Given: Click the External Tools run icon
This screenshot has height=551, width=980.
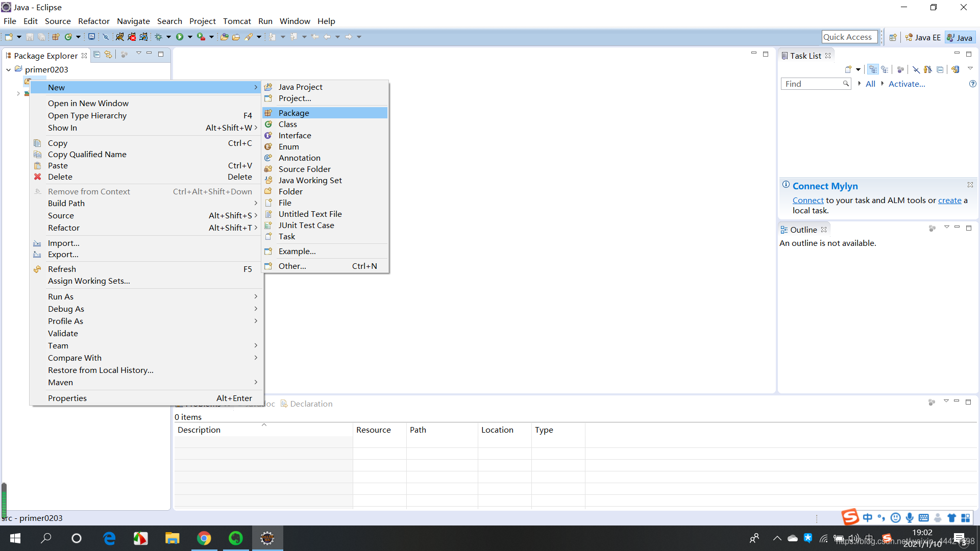Looking at the screenshot, I should click(201, 37).
